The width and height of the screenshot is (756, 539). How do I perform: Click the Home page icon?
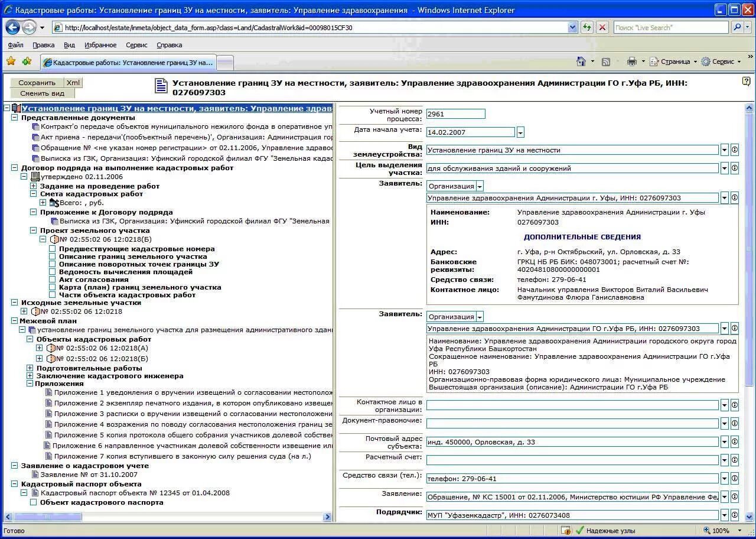pyautogui.click(x=581, y=61)
